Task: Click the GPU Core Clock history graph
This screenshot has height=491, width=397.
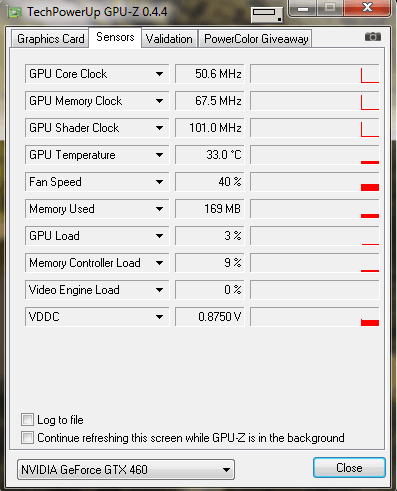Action: point(315,74)
